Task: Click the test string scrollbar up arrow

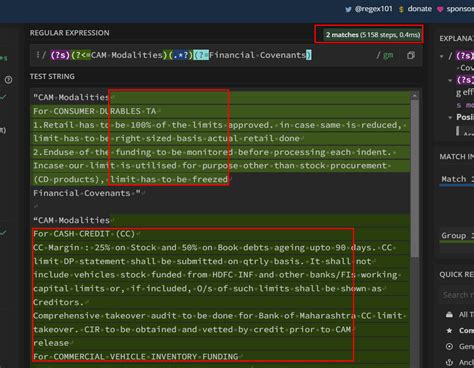Action: point(415,96)
